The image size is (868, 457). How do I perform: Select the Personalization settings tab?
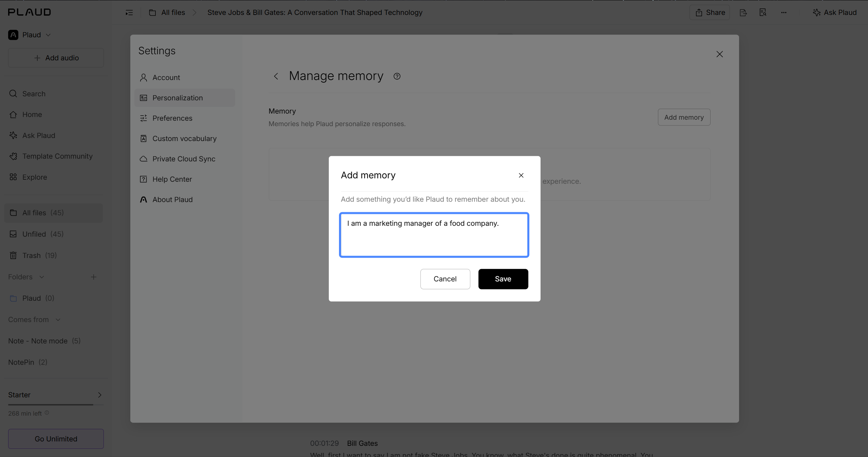[x=185, y=98]
